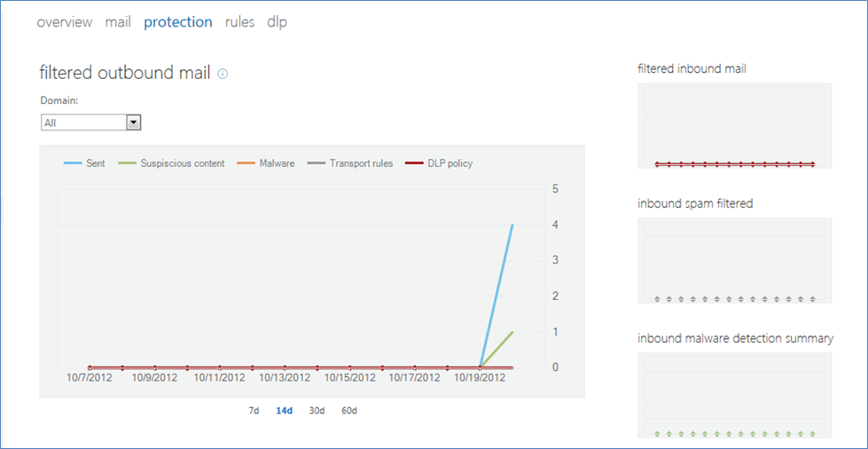Switch chart to 30d range
This screenshot has width=868, height=449.
coord(317,411)
